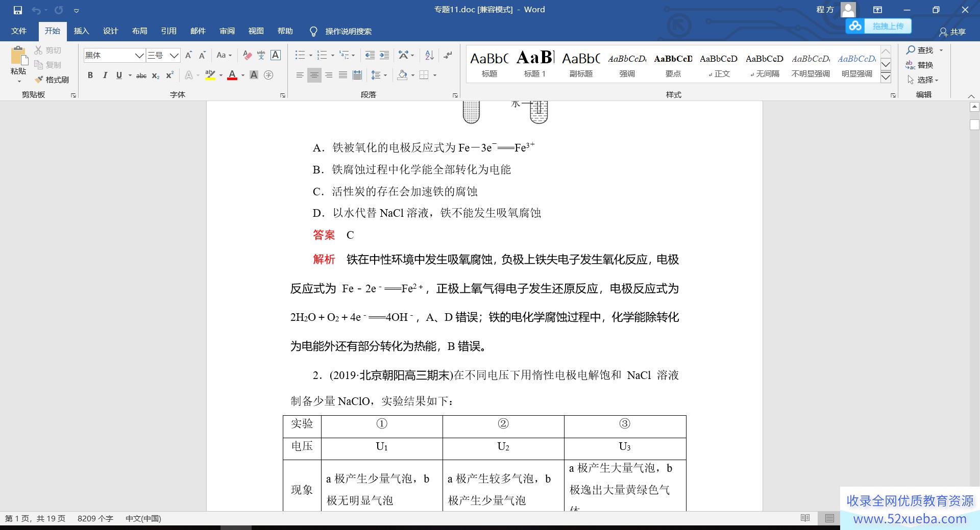Toggle Underline formatting

click(119, 75)
